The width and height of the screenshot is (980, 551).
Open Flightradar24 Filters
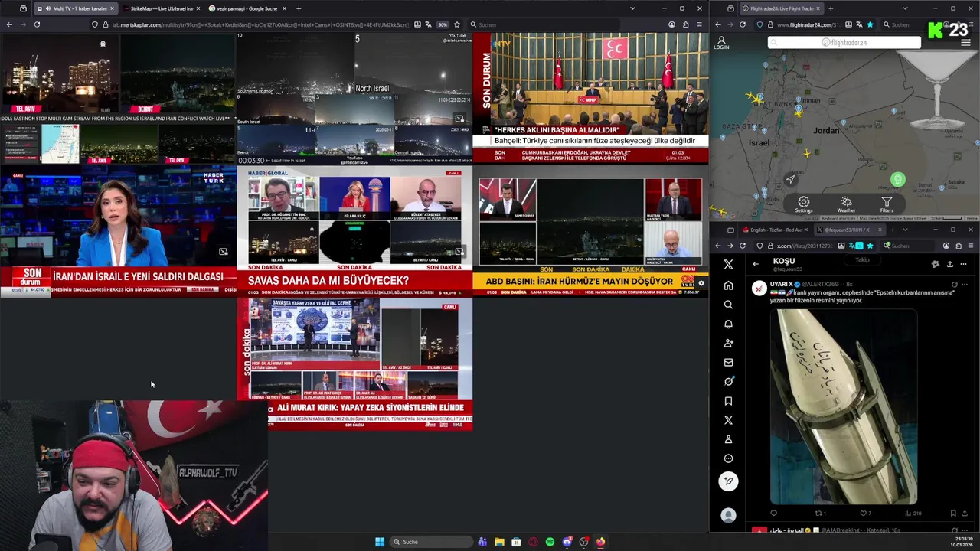(x=887, y=204)
